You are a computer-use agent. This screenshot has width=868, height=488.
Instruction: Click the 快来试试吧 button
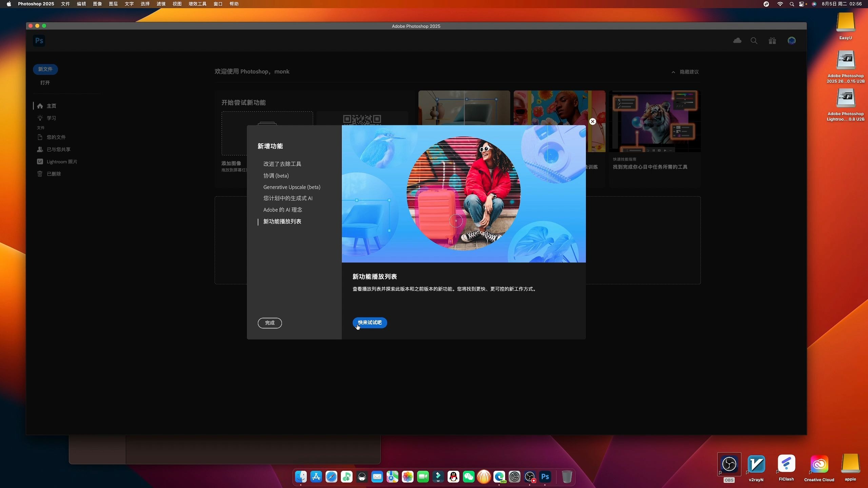coord(370,323)
